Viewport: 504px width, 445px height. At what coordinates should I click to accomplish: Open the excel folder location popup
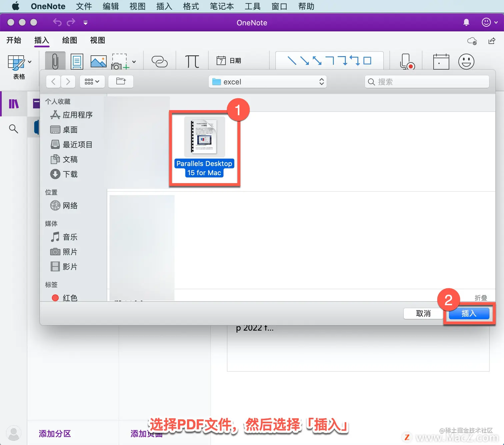click(268, 82)
